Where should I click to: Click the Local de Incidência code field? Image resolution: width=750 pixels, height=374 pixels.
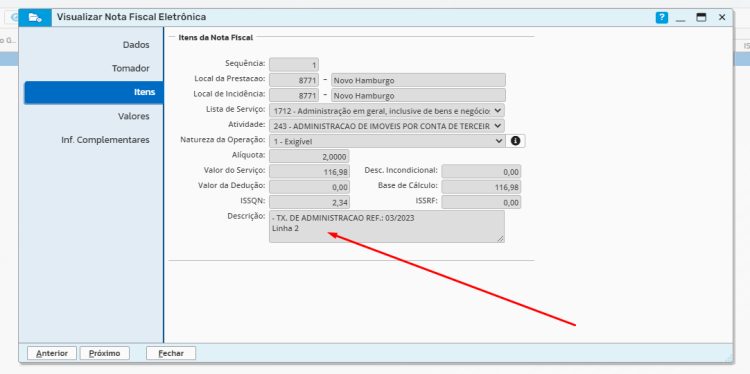click(294, 95)
